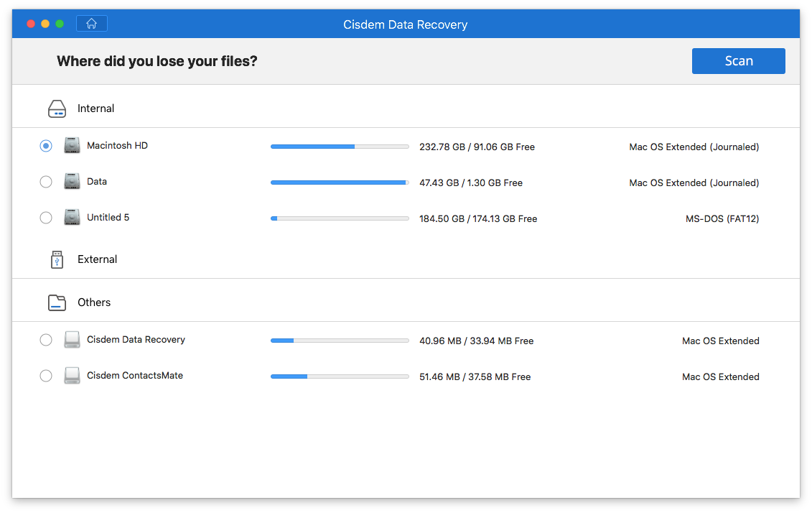Minimize the window with the yellow button

click(x=45, y=24)
